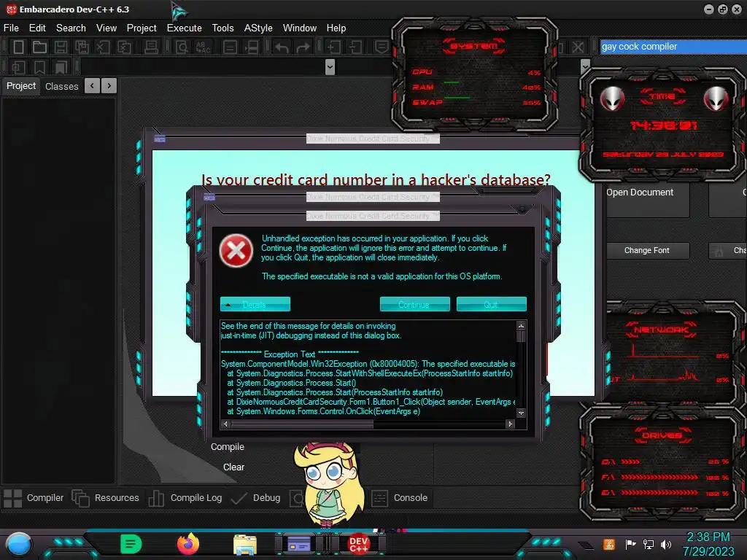Click the Indent toolbar icon
747x560 pixels.
[x=333, y=47]
